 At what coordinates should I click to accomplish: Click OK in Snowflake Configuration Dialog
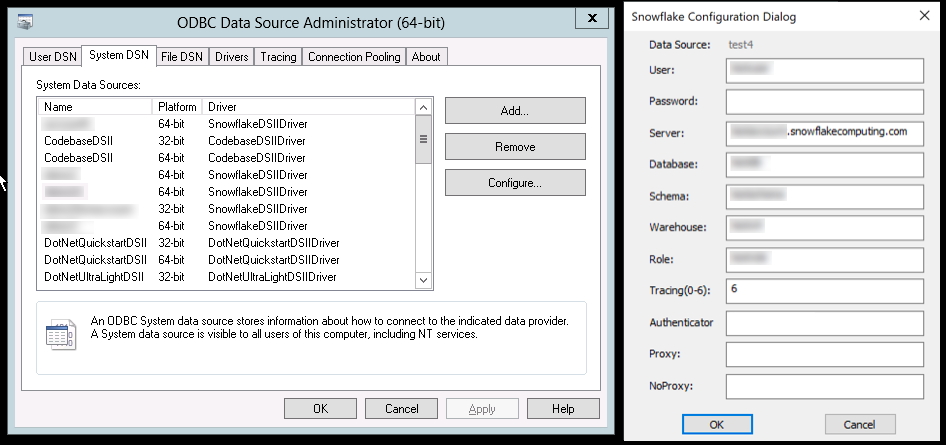point(717,424)
